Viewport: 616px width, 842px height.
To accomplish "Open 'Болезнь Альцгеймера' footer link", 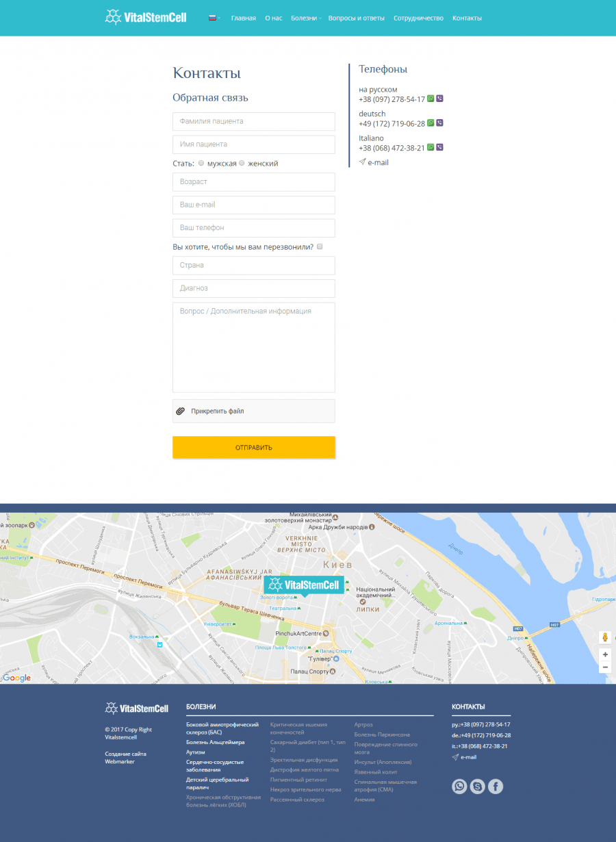I will 215,742.
